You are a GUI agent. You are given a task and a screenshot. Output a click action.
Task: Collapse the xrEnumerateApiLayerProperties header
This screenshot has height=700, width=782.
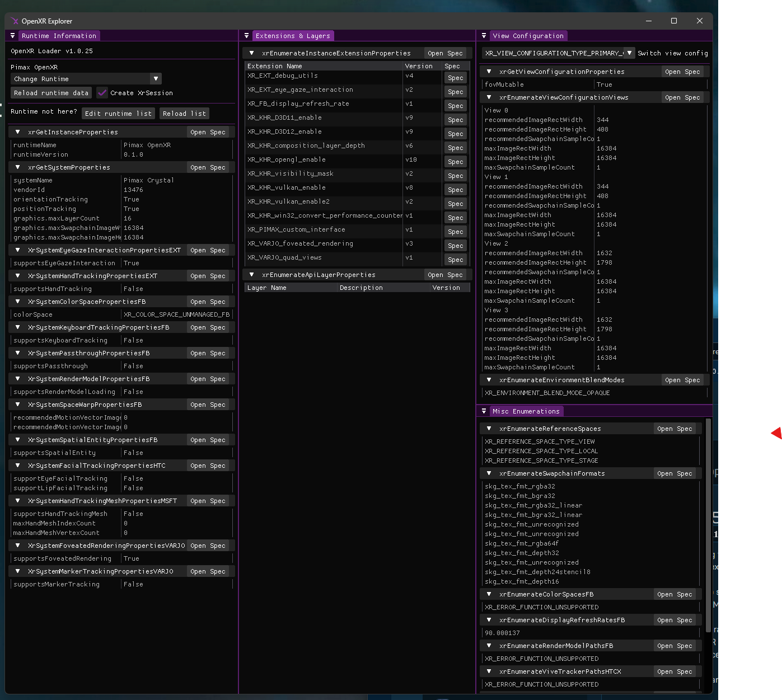251,275
